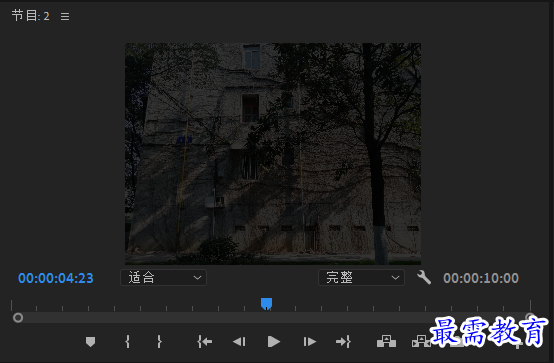
Task: Go to Out point
Action: pyautogui.click(x=343, y=341)
